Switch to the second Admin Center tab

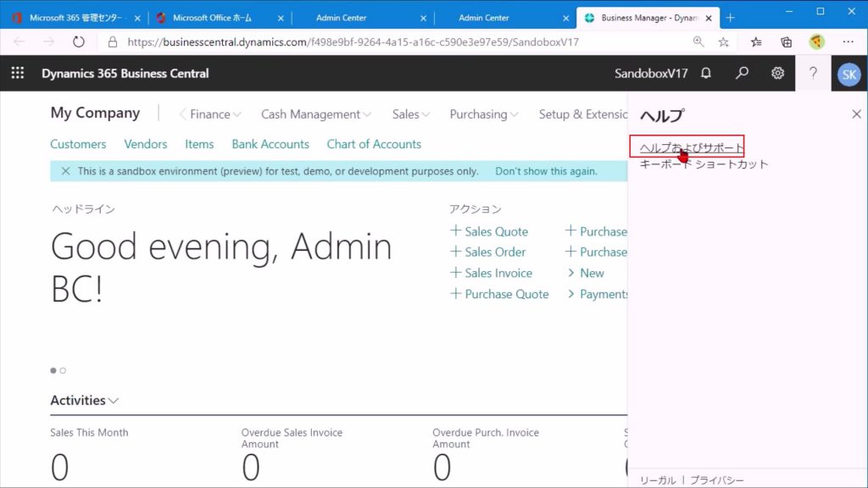pyautogui.click(x=484, y=18)
